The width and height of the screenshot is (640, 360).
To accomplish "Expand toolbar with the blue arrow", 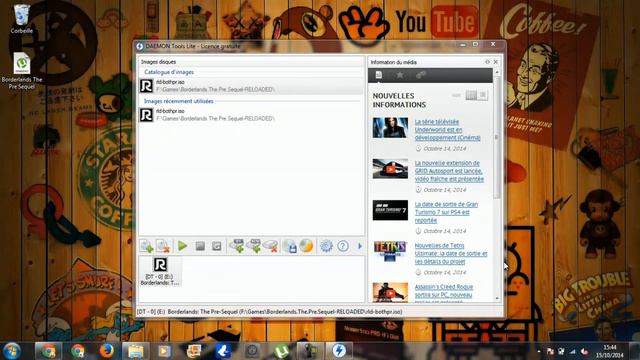I will [360, 246].
